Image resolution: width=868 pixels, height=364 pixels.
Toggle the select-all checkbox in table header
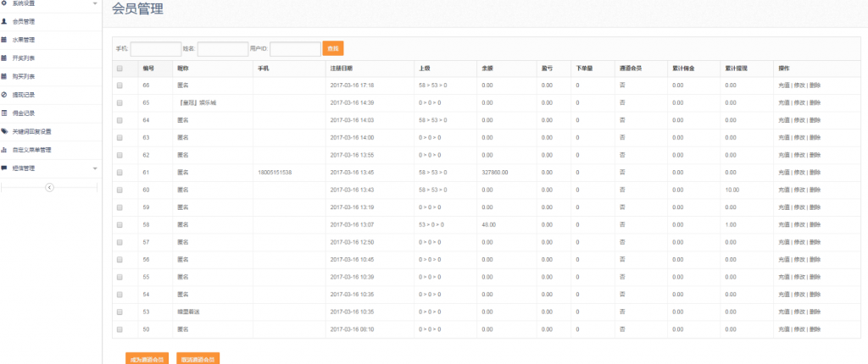(120, 68)
